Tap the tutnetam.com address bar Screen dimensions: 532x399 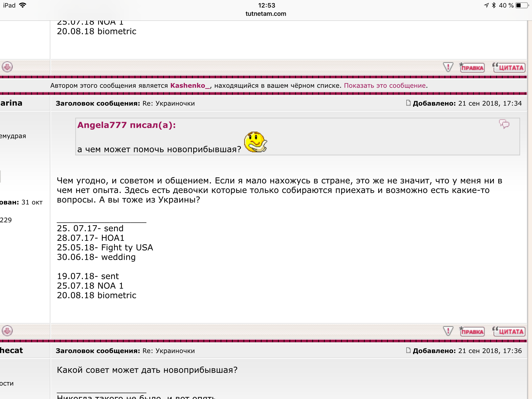coord(266,14)
